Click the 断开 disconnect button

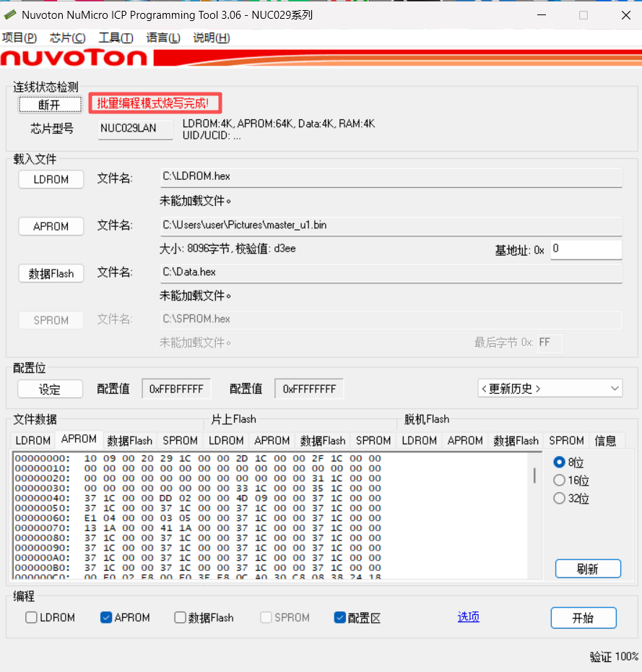click(49, 105)
